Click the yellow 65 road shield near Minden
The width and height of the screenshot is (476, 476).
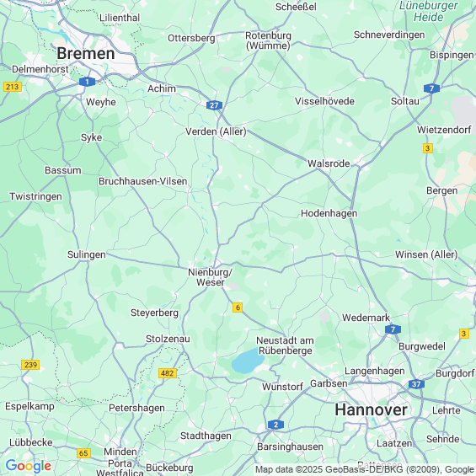pyautogui.click(x=83, y=453)
